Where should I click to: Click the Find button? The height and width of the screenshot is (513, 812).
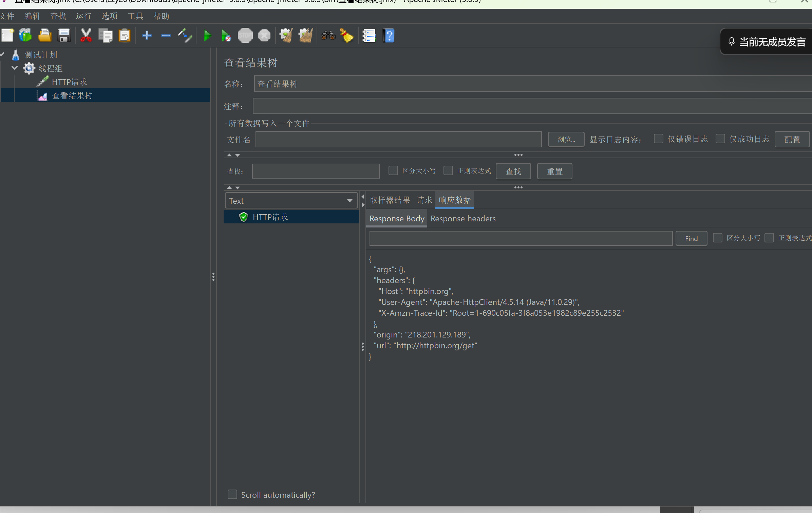pyautogui.click(x=691, y=238)
